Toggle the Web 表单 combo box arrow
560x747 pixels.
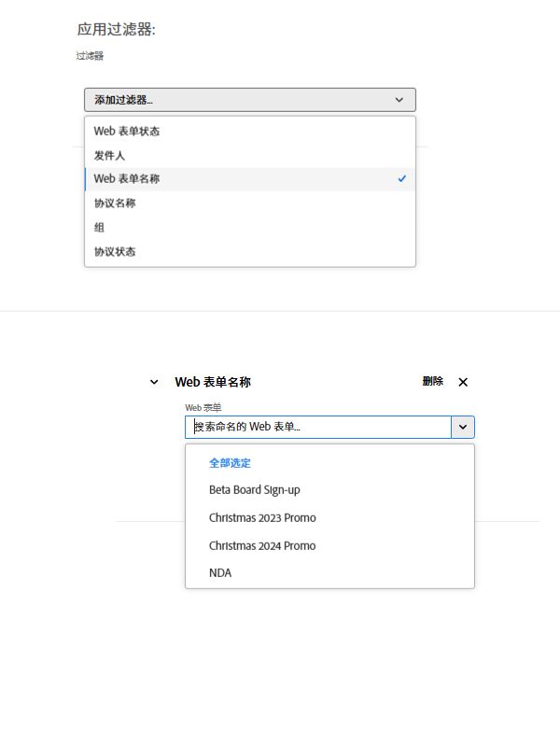[x=463, y=427]
